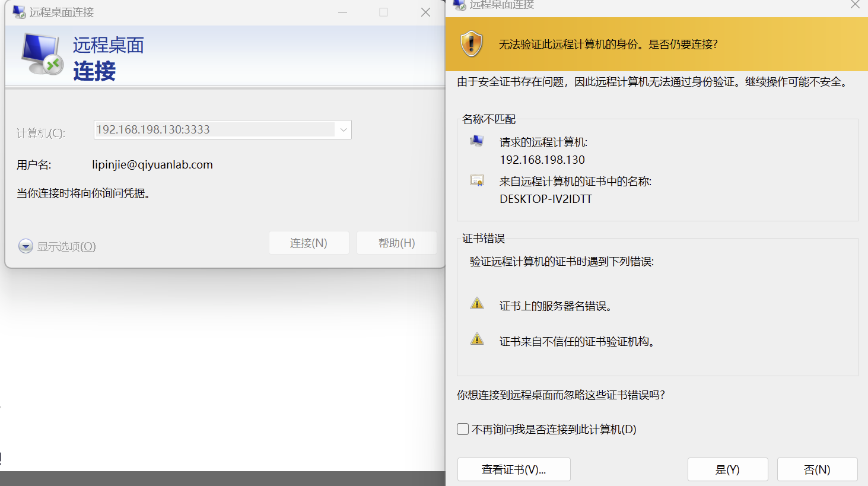The image size is (868, 486).
Task: Click the 查看证书(V)... button
Action: tap(514, 469)
